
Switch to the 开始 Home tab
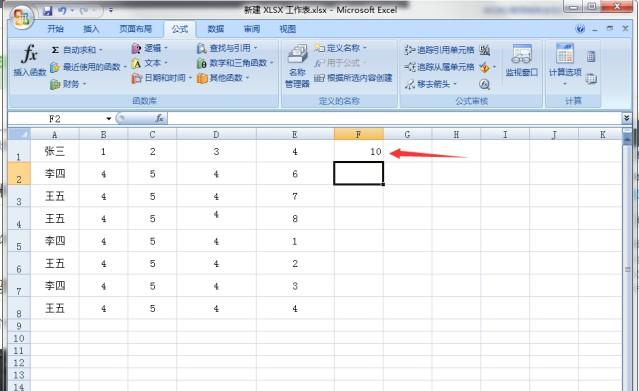(x=55, y=29)
